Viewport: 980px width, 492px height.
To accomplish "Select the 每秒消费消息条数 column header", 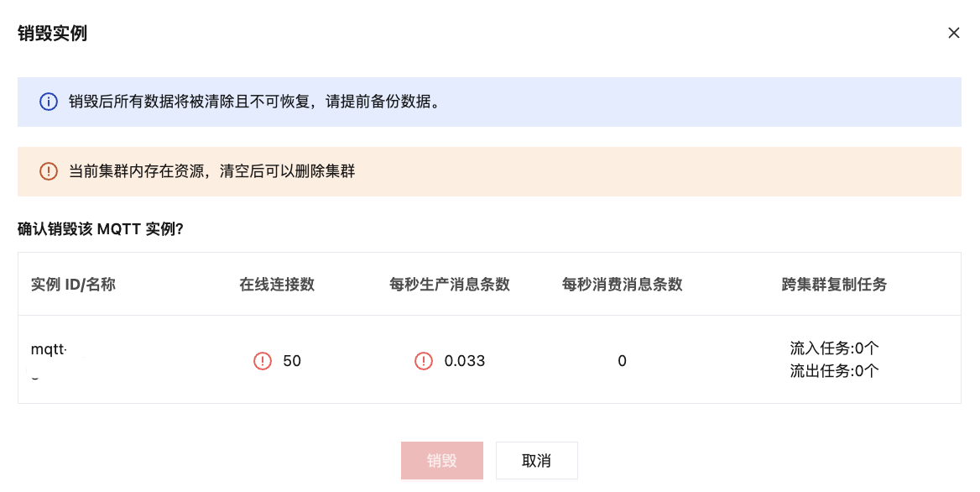I will coord(622,284).
